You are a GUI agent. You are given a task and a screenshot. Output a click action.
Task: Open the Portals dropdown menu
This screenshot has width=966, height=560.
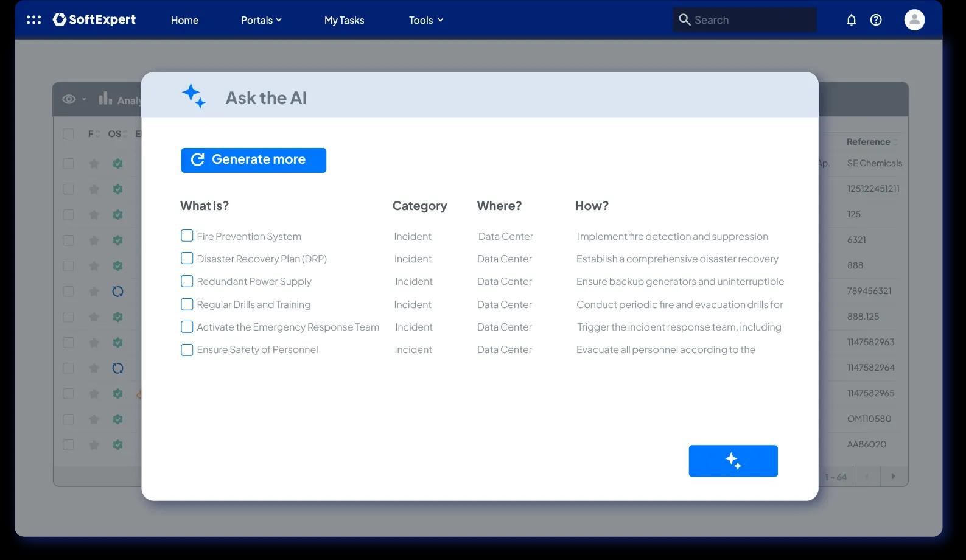coord(261,20)
